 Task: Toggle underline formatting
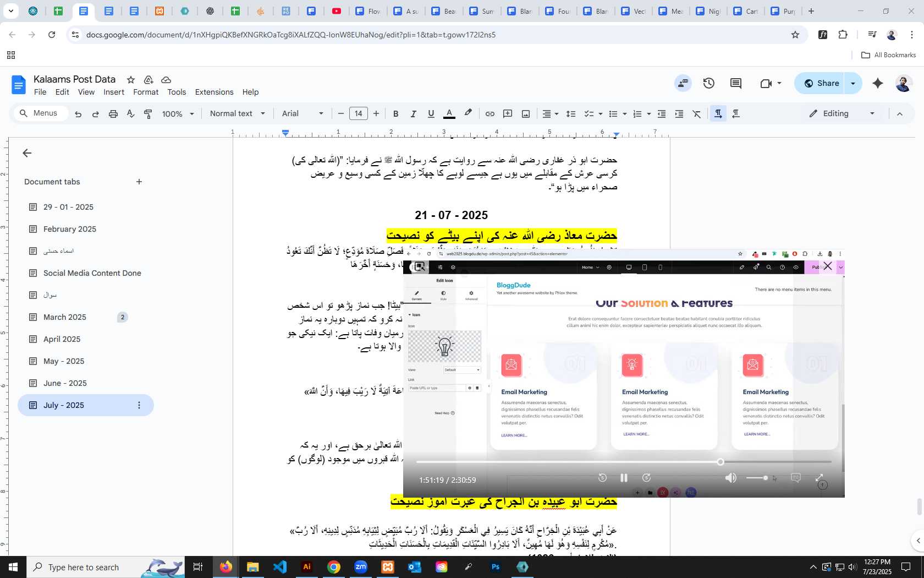point(431,114)
